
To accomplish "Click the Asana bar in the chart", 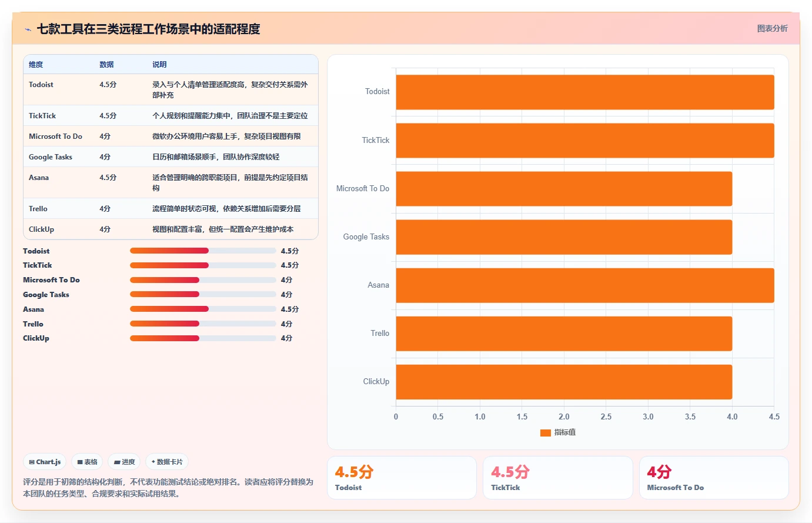I will pos(585,285).
